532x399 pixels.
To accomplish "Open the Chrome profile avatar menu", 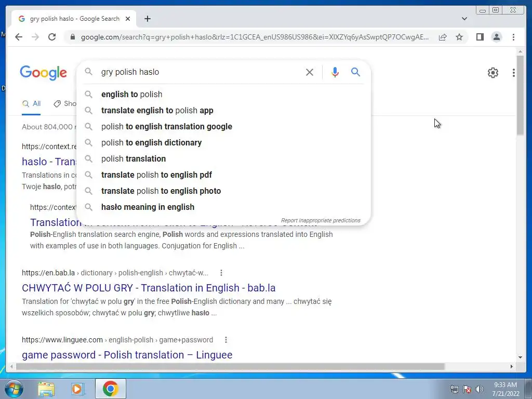I will 496,37.
